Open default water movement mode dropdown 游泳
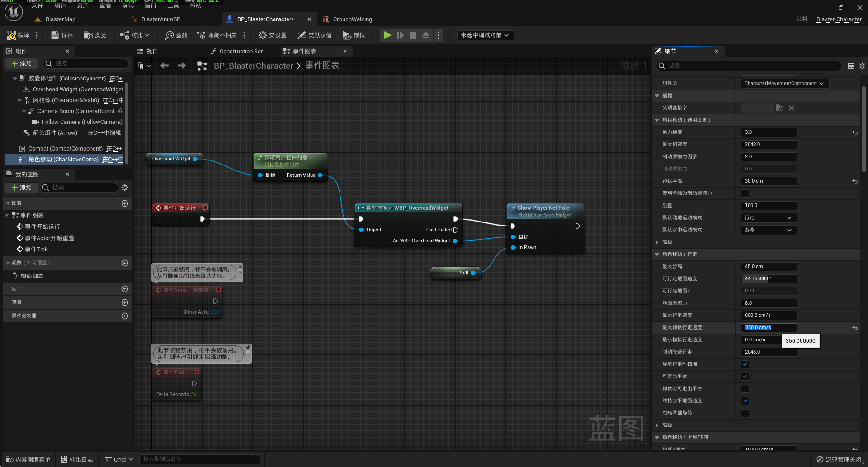 (x=769, y=230)
